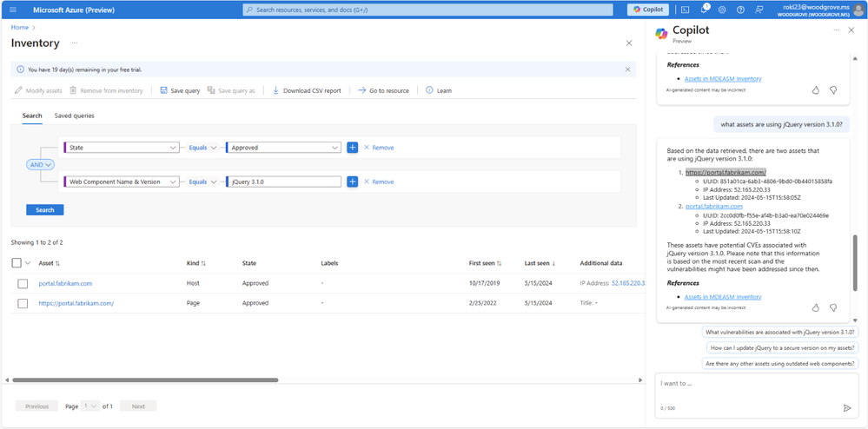Viewport: 868px width, 429px height.
Task: Open the Web Component Name & Version dropdown
Action: point(122,181)
